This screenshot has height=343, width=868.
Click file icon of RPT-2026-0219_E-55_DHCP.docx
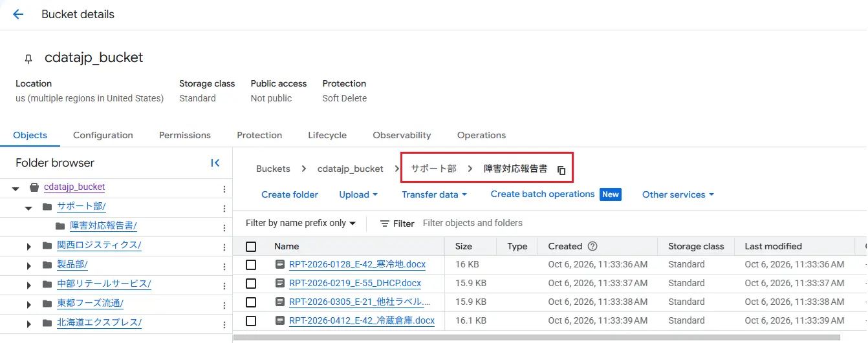pyautogui.click(x=279, y=283)
